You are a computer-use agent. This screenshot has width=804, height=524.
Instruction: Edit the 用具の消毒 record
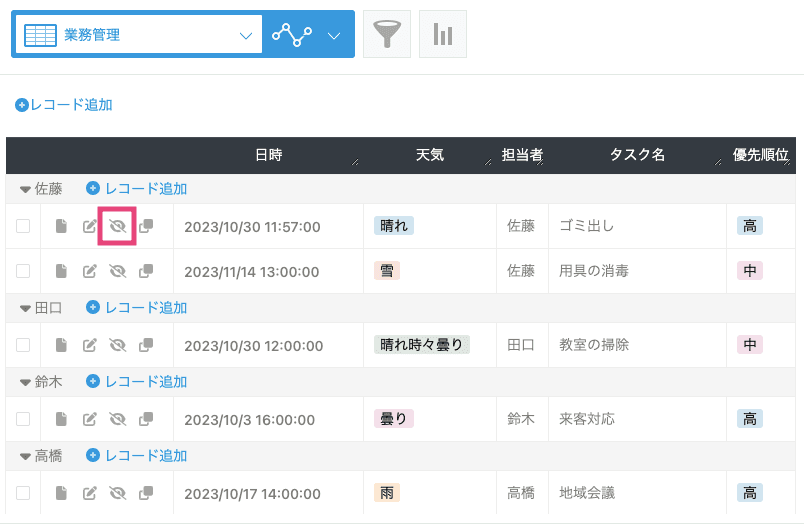(90, 271)
